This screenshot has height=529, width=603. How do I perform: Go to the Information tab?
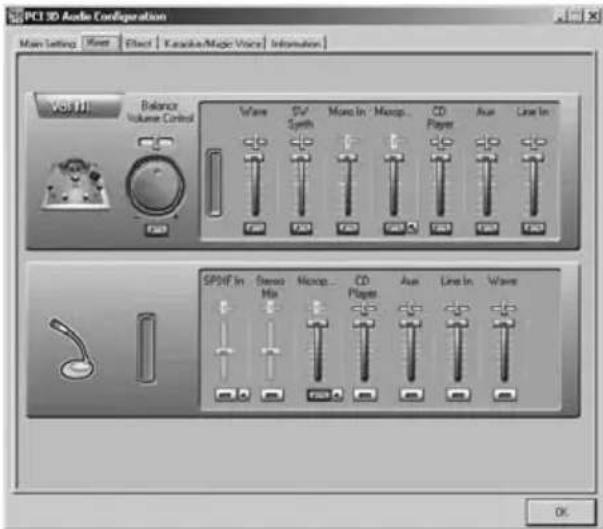click(296, 43)
